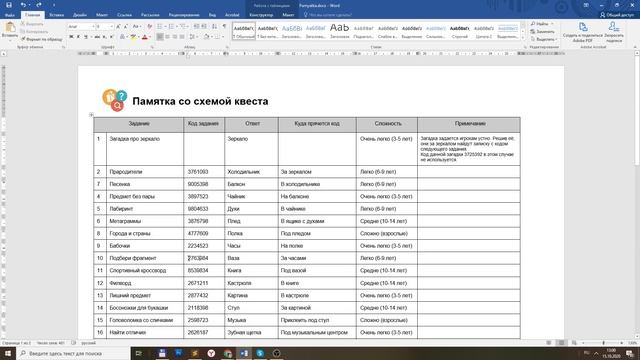The height and width of the screenshot is (360, 640).
Task: Click Request Signatures Acrobat icon
Action: [613, 32]
